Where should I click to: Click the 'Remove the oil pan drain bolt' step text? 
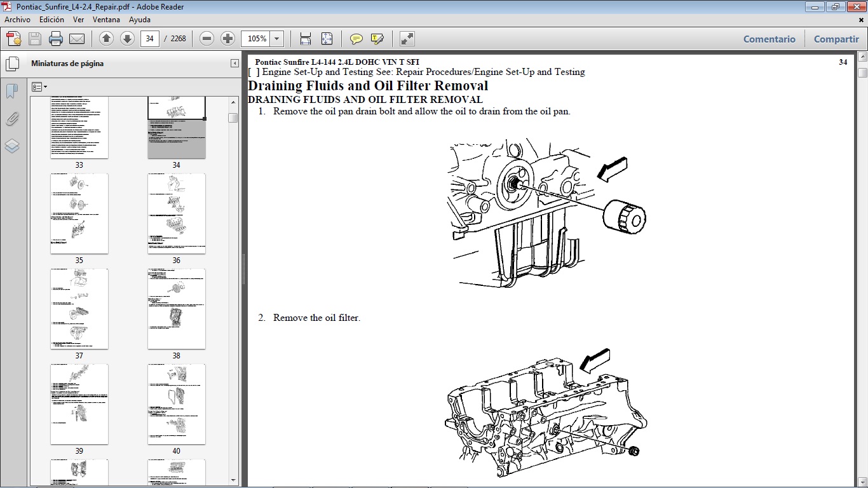pos(422,111)
